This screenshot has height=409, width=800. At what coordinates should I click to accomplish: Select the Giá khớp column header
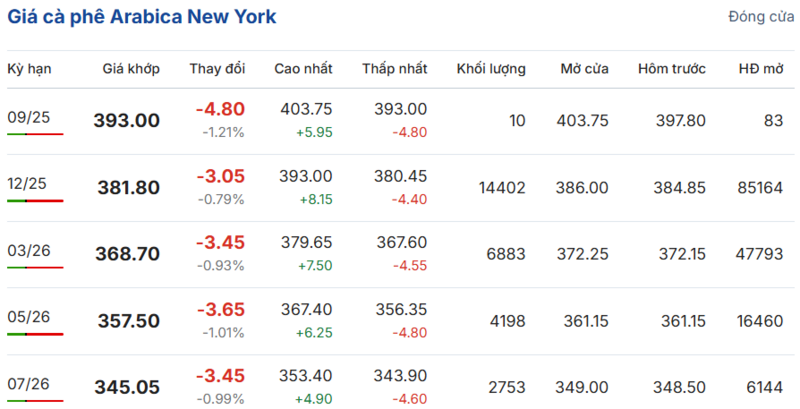pyautogui.click(x=131, y=69)
